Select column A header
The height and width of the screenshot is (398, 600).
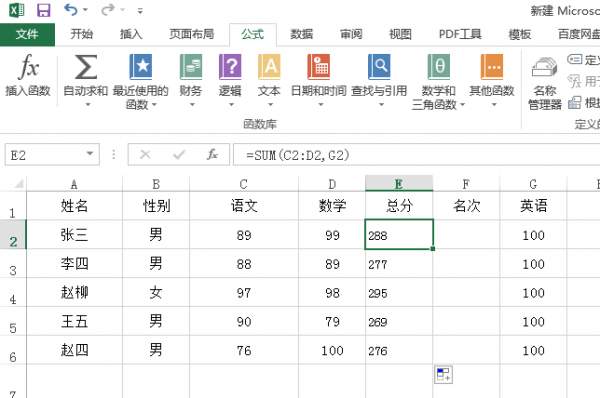tap(74, 184)
